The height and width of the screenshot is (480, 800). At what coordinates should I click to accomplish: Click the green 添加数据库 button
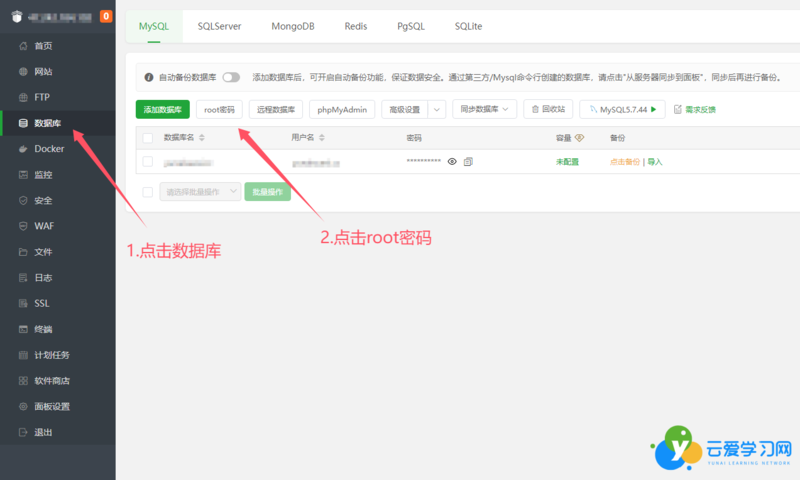coord(163,109)
